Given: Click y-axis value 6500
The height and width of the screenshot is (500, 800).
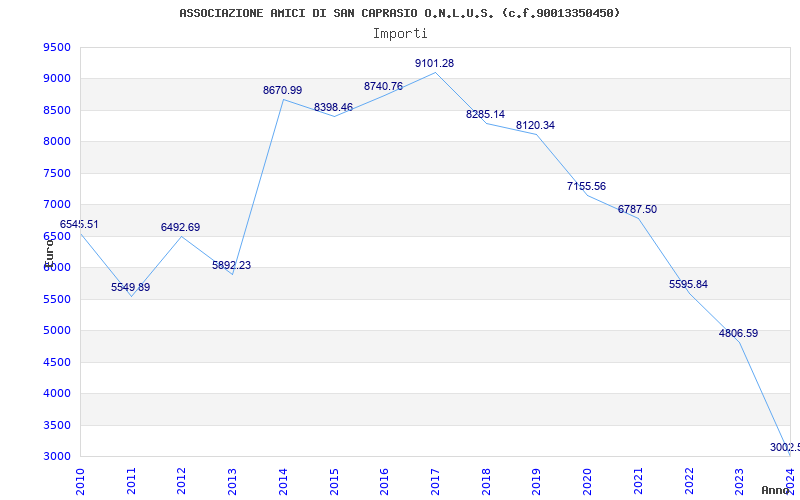Looking at the screenshot, I should pyautogui.click(x=57, y=236).
